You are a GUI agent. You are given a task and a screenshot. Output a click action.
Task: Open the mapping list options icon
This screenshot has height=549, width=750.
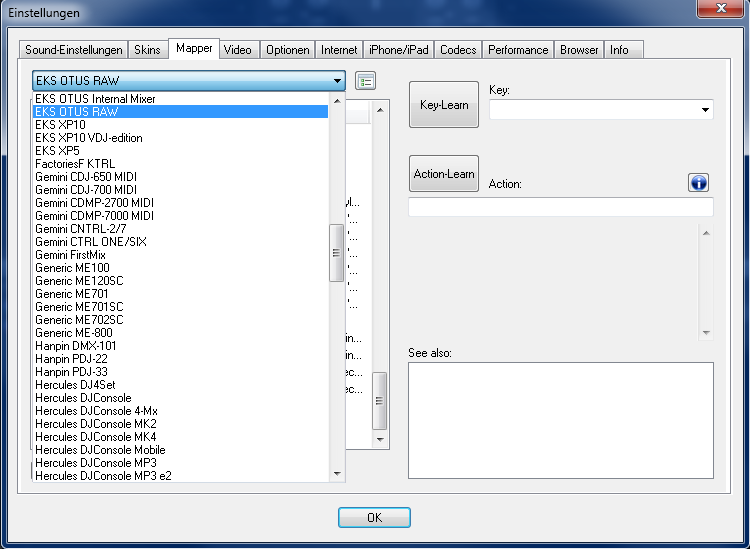click(365, 81)
